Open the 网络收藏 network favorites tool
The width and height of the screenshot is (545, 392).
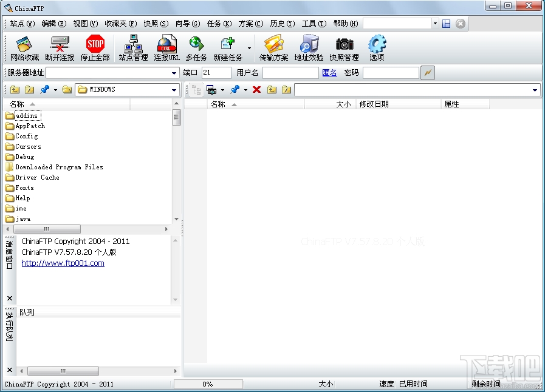pos(24,49)
